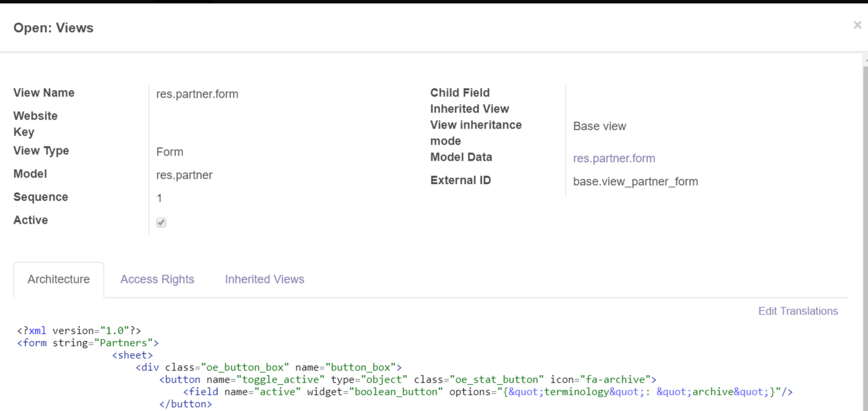This screenshot has width=868, height=411.
Task: Click the View Name value res.partner.form
Action: pos(197,94)
